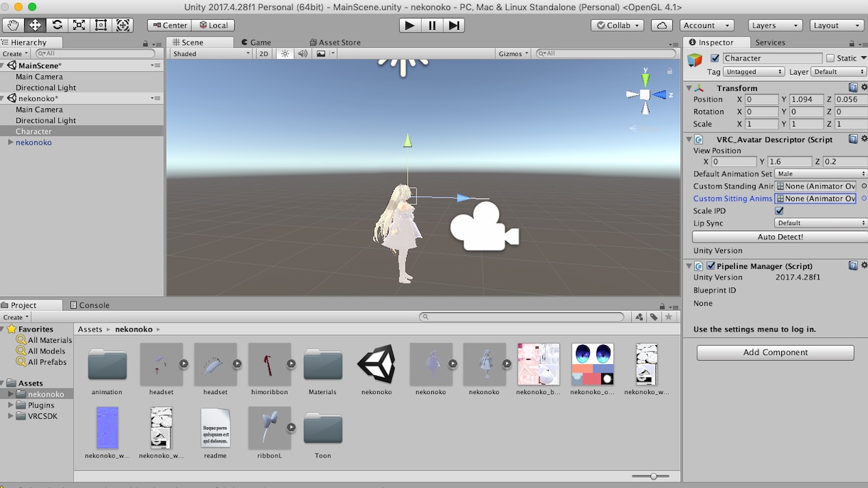Image resolution: width=868 pixels, height=488 pixels.
Task: Switch to Services tab
Action: [770, 43]
